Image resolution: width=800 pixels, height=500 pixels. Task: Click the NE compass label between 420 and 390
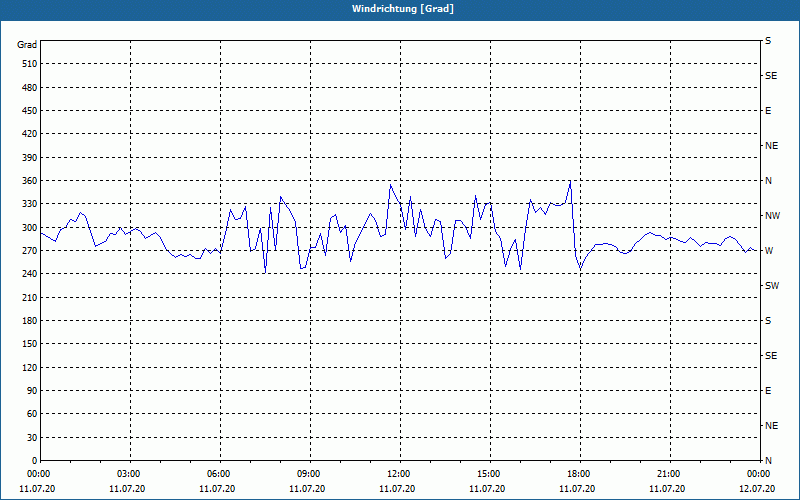pos(771,146)
